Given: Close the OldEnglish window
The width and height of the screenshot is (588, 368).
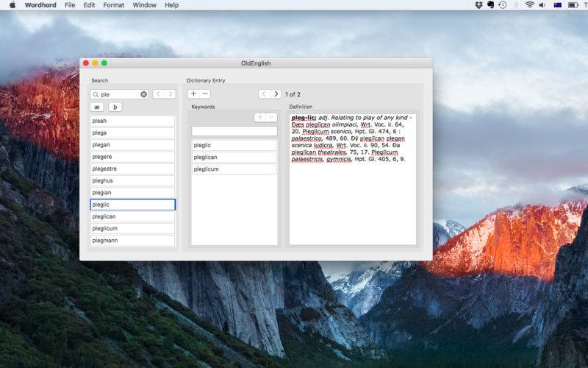Looking at the screenshot, I should tap(86, 63).
